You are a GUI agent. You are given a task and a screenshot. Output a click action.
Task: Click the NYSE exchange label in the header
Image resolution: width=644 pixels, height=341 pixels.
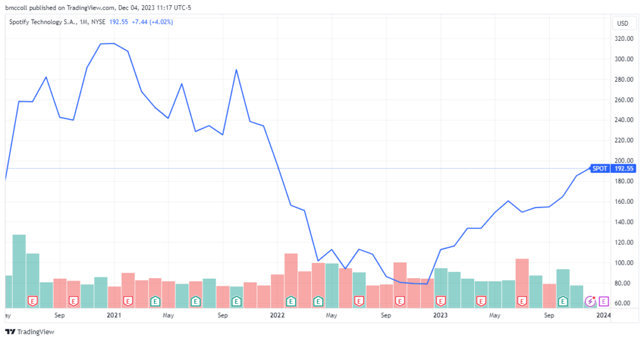coord(98,22)
